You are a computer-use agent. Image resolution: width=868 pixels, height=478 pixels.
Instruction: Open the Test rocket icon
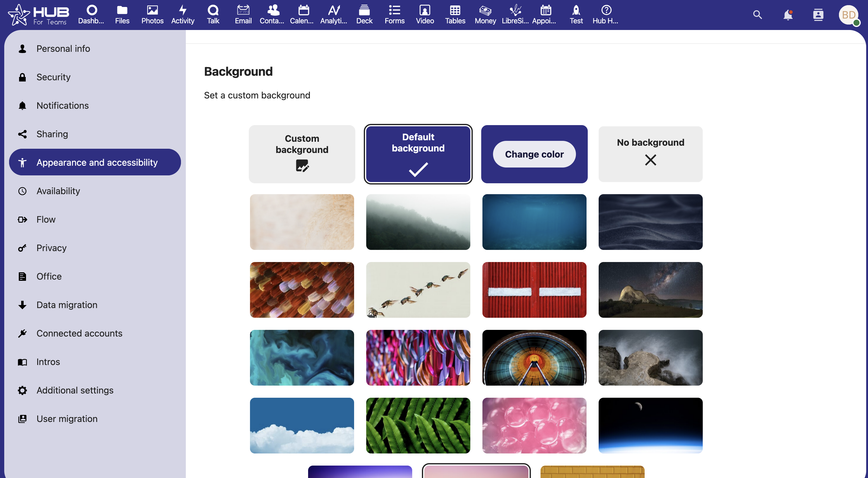576,15
